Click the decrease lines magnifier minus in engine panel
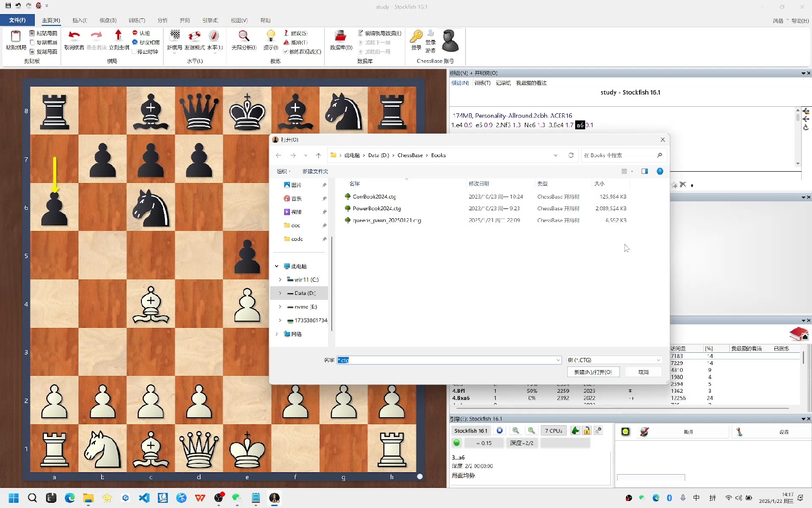Image resolution: width=812 pixels, height=508 pixels. (x=531, y=430)
